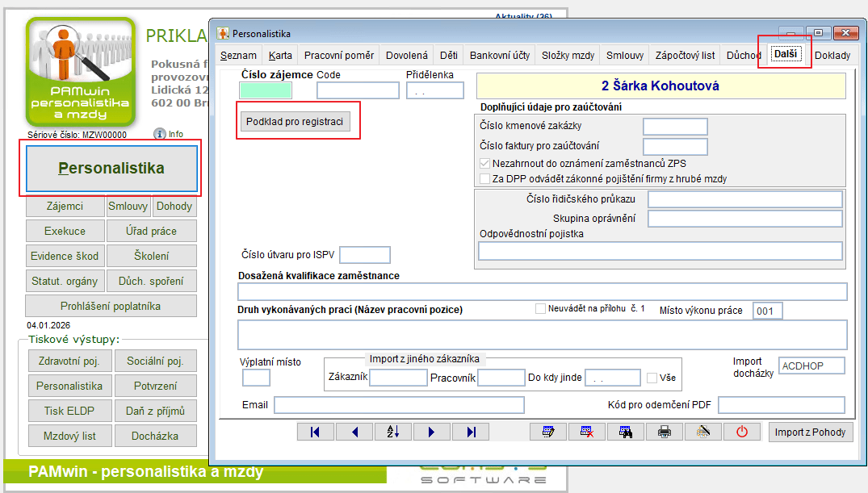Tick the 'Vše' checkbox
The width and height of the screenshot is (868, 493).
652,378
